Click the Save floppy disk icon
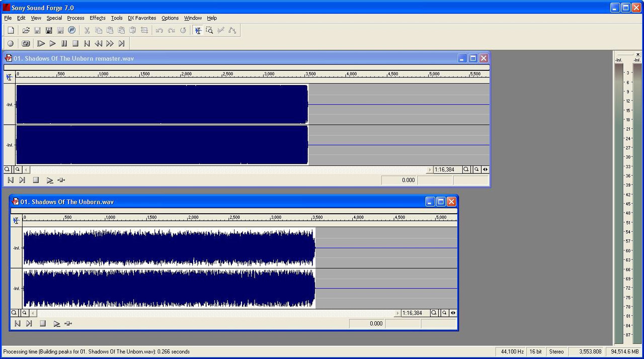The width and height of the screenshot is (644, 359). click(x=37, y=30)
